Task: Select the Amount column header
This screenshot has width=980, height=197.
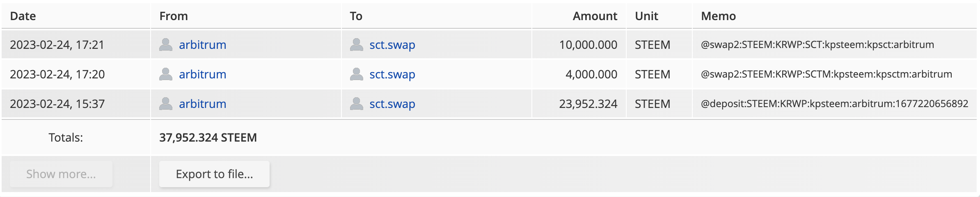Action: pyautogui.click(x=595, y=16)
